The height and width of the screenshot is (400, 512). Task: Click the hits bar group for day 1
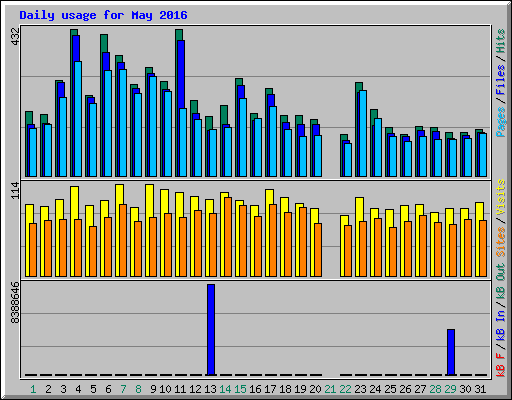(x=31, y=144)
